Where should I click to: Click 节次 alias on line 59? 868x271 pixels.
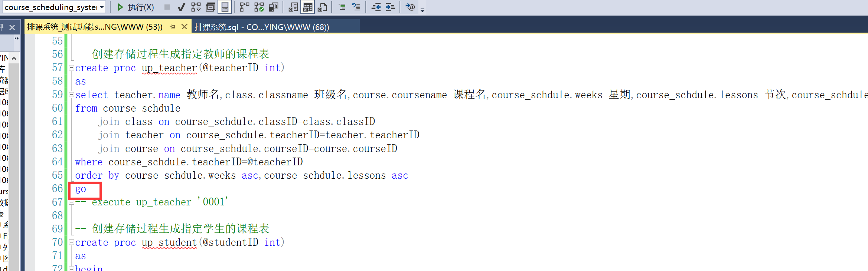tap(775, 95)
